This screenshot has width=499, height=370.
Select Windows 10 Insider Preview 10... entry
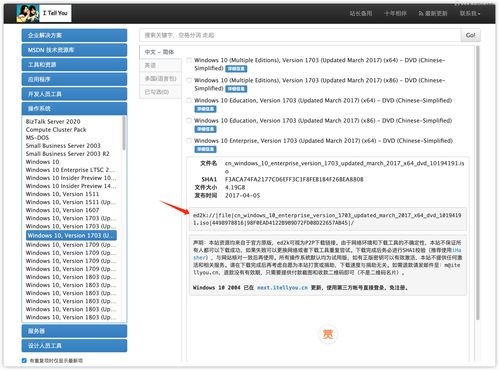pyautogui.click(x=71, y=178)
